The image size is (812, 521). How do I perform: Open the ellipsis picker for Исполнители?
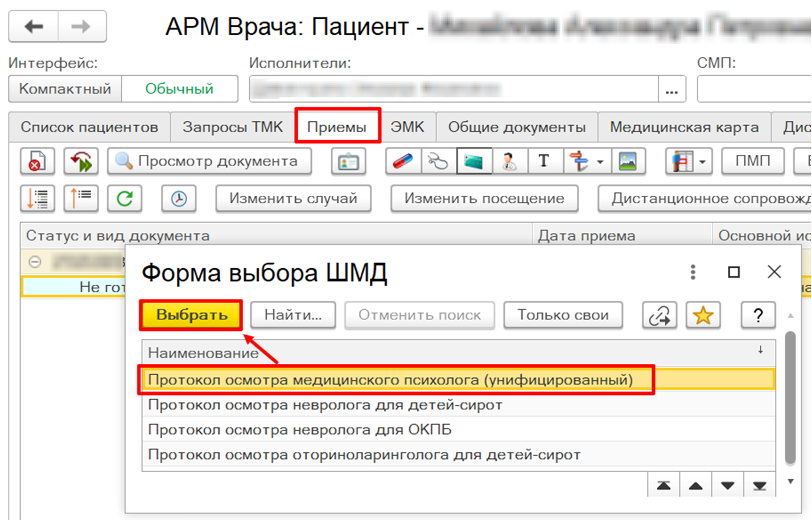coord(671,90)
